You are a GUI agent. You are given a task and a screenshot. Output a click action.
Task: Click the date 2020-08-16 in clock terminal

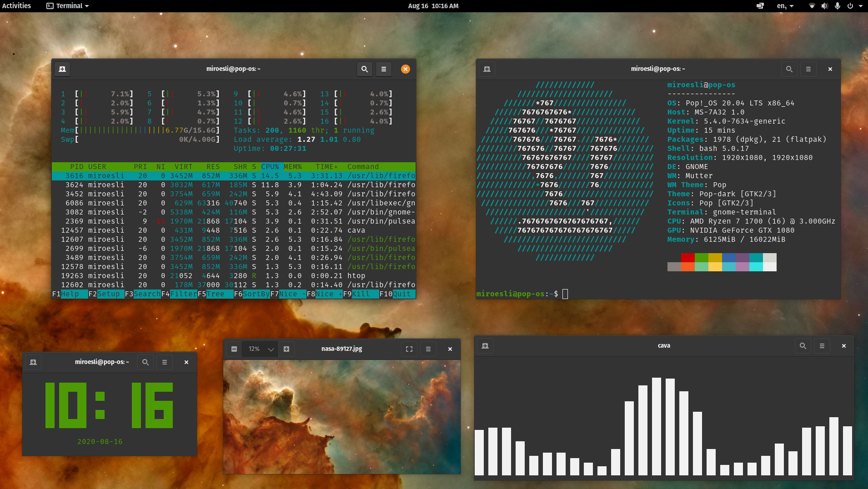[x=100, y=442]
